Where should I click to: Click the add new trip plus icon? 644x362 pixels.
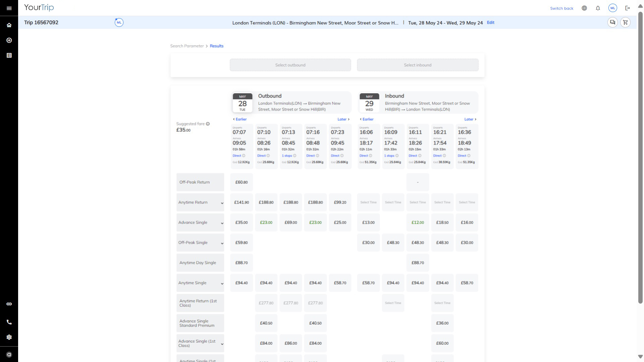tap(9, 40)
